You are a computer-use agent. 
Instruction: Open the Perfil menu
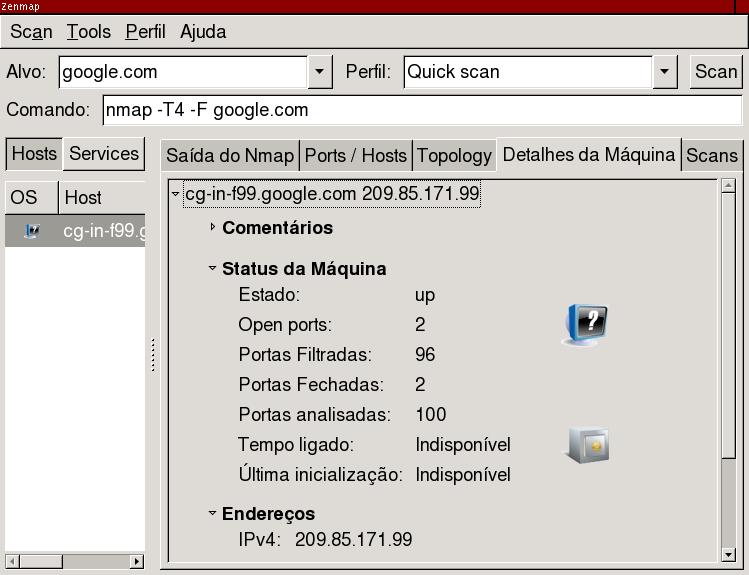pyautogui.click(x=145, y=32)
